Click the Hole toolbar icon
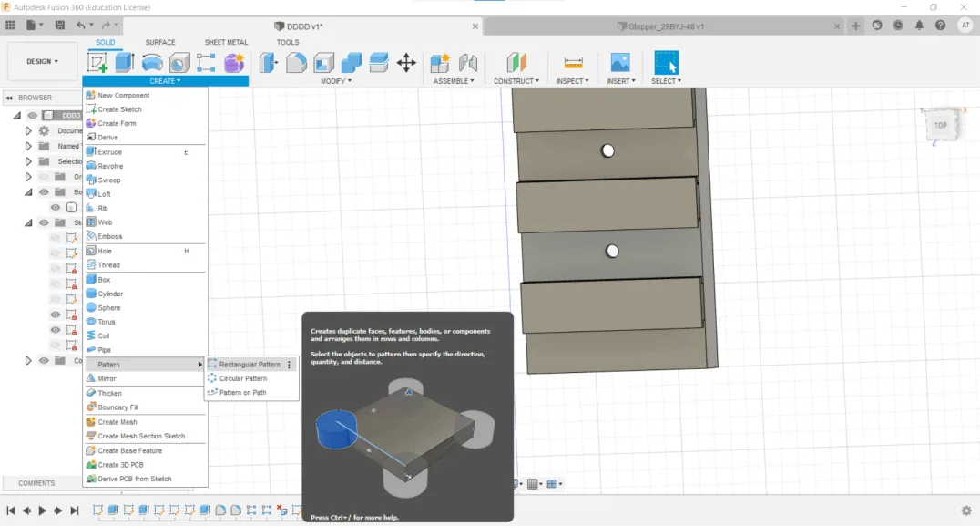 pos(179,63)
